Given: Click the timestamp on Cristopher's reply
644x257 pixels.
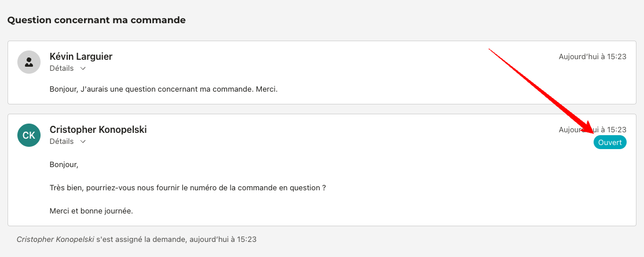Looking at the screenshot, I should point(592,130).
